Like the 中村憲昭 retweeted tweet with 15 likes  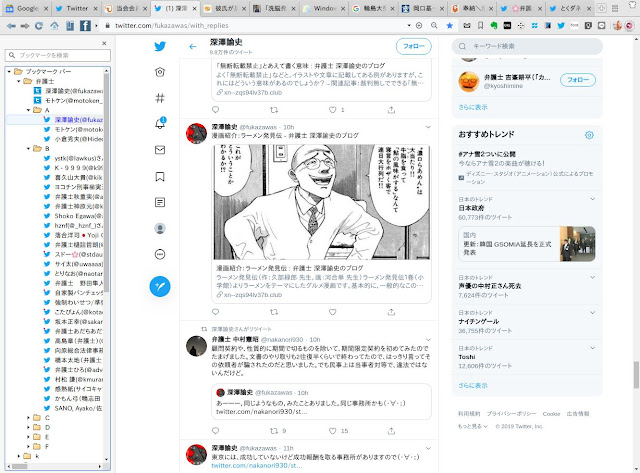coord(333,431)
